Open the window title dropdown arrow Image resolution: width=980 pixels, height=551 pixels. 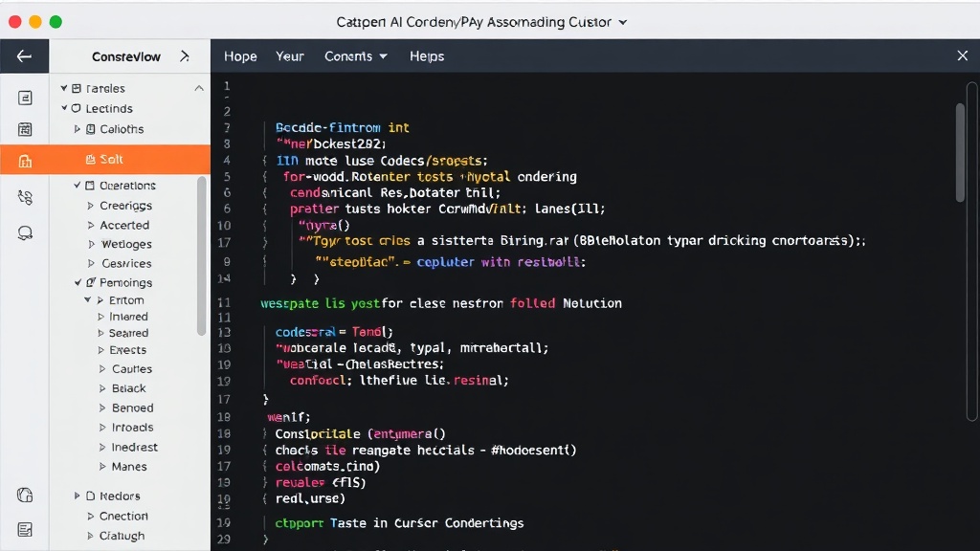point(622,23)
